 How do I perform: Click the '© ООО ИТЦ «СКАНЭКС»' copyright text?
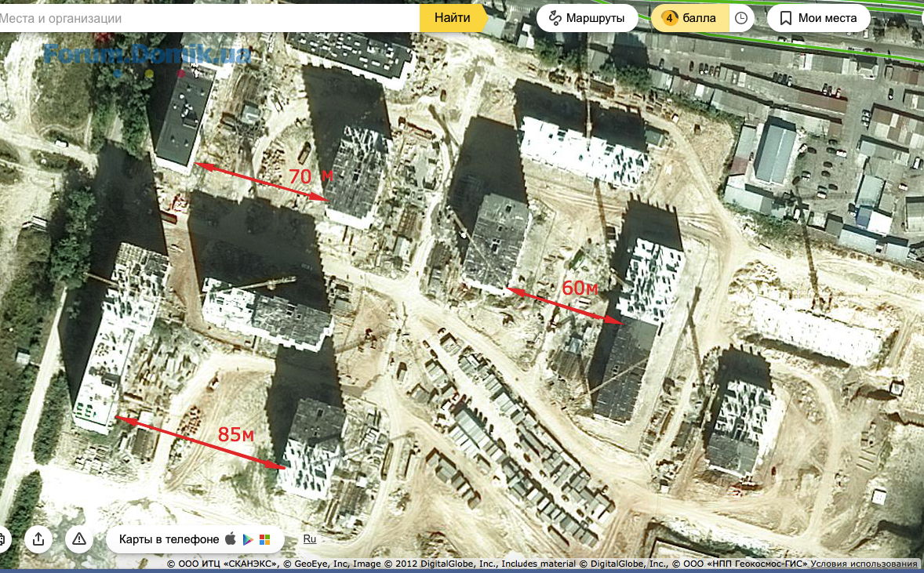(x=222, y=564)
